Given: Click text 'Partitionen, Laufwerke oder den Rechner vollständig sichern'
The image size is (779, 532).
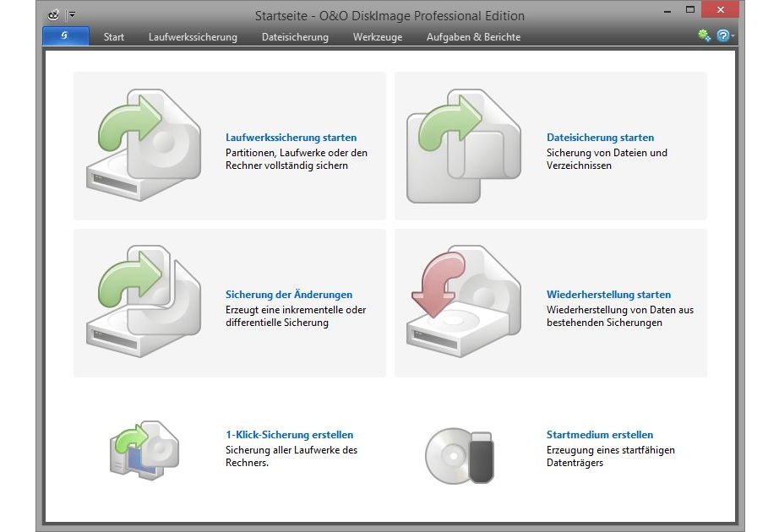Looking at the screenshot, I should click(x=297, y=159).
